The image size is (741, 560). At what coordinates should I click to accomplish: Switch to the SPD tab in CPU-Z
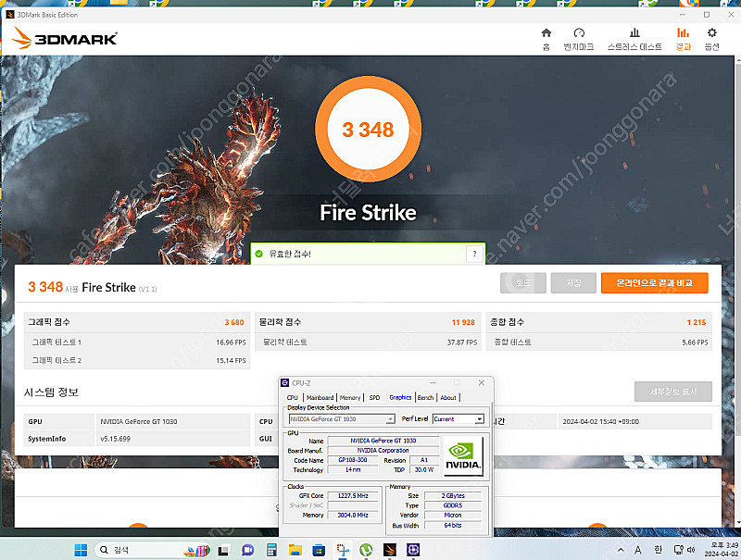[x=374, y=398]
